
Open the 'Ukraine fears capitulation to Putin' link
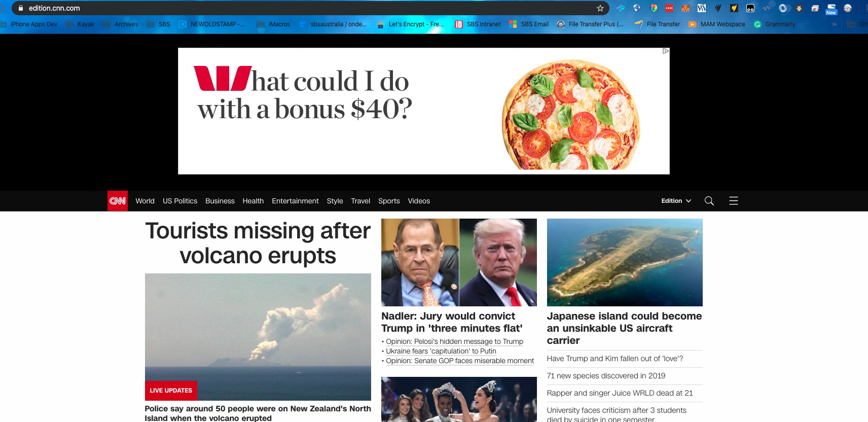[441, 351]
